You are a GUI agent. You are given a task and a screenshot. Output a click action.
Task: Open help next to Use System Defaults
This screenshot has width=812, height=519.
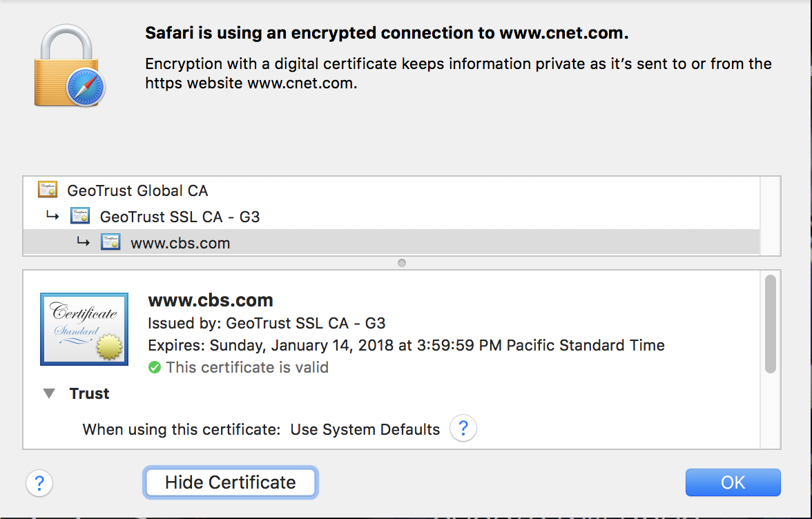tap(463, 428)
